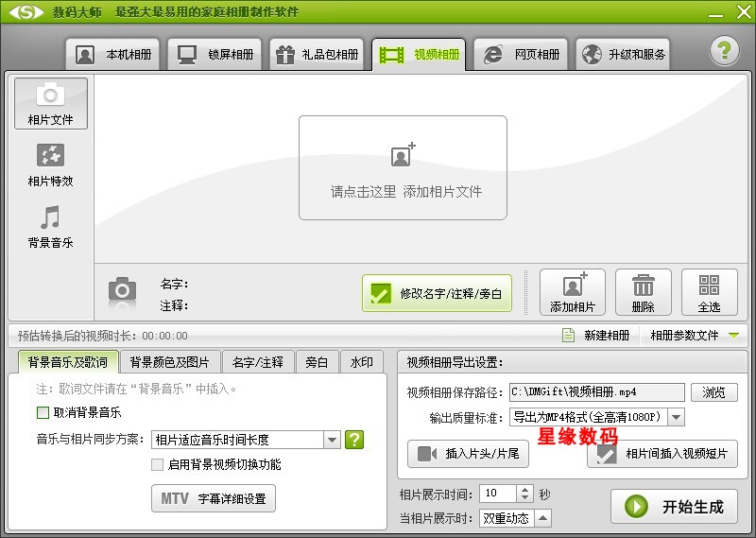This screenshot has height=538, width=756.
Task: Click the 添加相片 button
Action: click(573, 292)
